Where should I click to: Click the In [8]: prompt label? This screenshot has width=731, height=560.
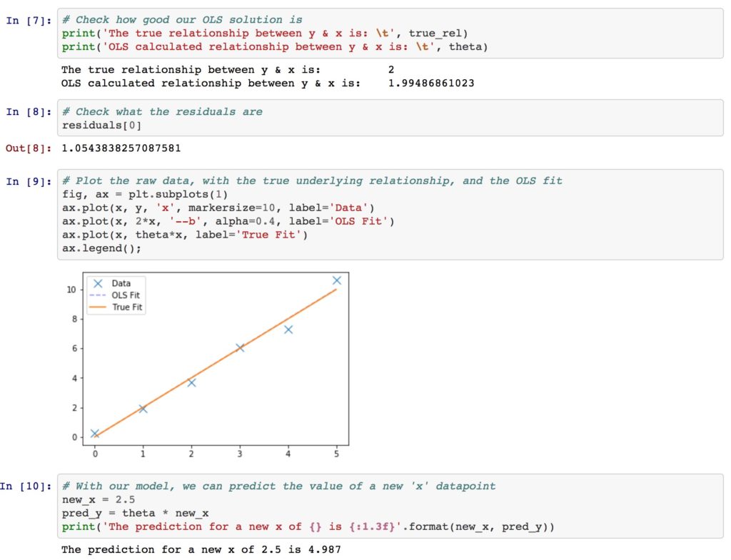29,112
